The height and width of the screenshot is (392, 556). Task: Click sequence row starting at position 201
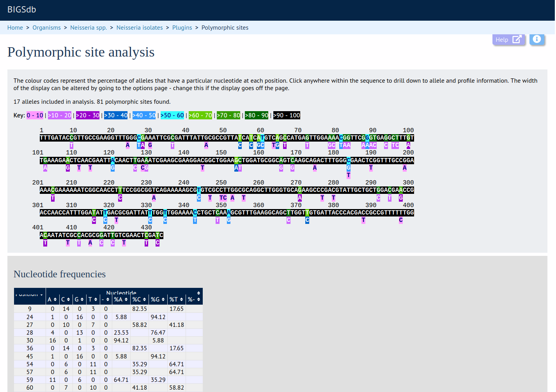pos(227,190)
